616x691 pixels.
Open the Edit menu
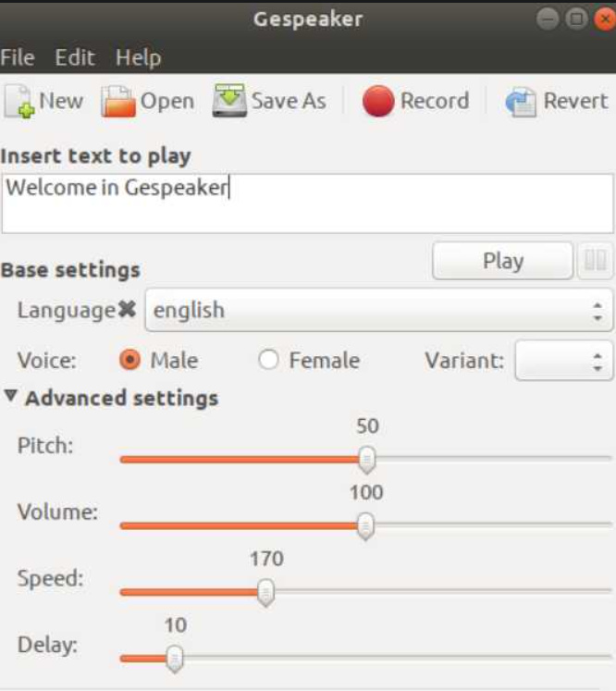(75, 57)
